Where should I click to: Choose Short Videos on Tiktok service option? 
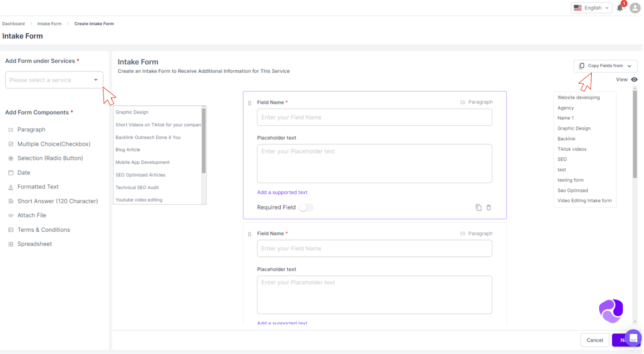coord(158,125)
